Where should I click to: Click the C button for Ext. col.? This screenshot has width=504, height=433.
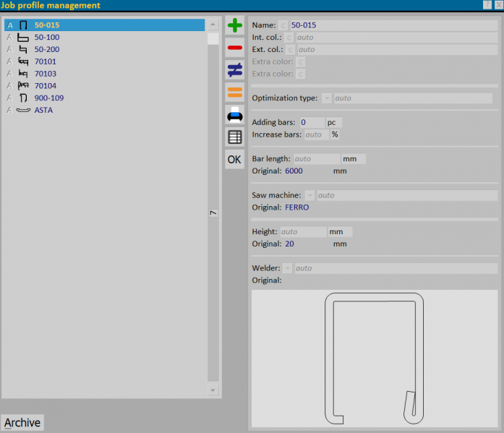(x=291, y=50)
